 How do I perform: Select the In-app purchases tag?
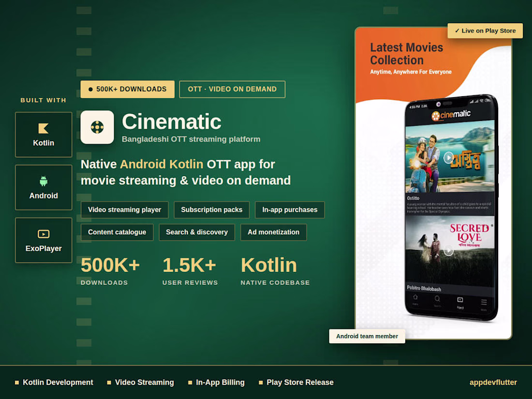(290, 210)
